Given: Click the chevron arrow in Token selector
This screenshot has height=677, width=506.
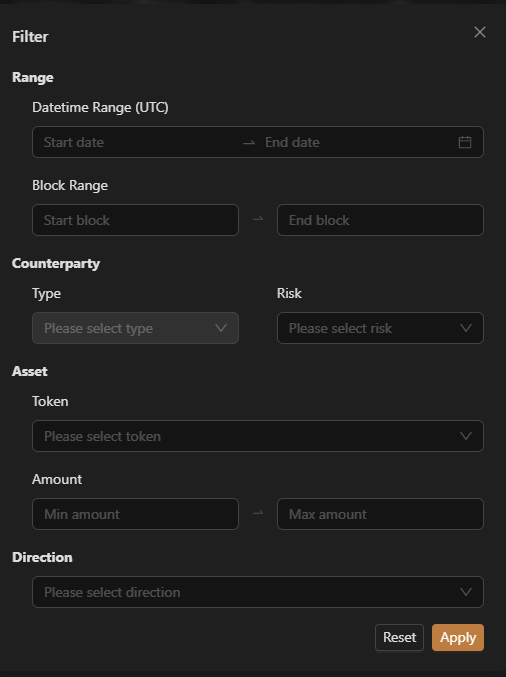Looking at the screenshot, I should point(466,436).
